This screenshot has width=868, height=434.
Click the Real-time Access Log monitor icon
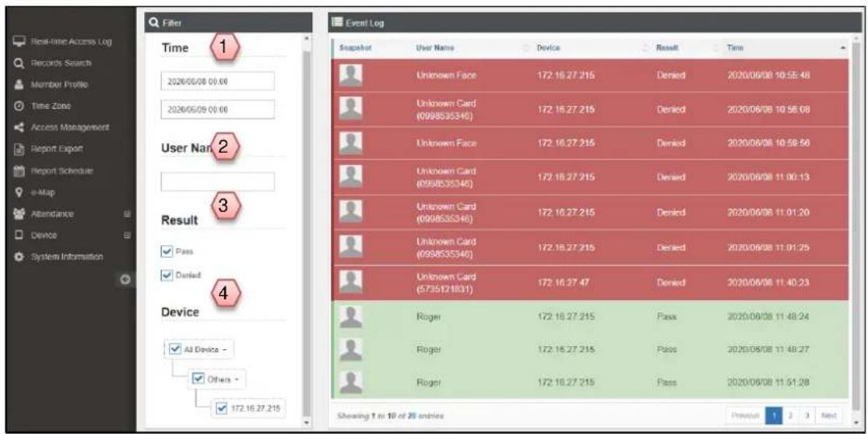pyautogui.click(x=18, y=43)
